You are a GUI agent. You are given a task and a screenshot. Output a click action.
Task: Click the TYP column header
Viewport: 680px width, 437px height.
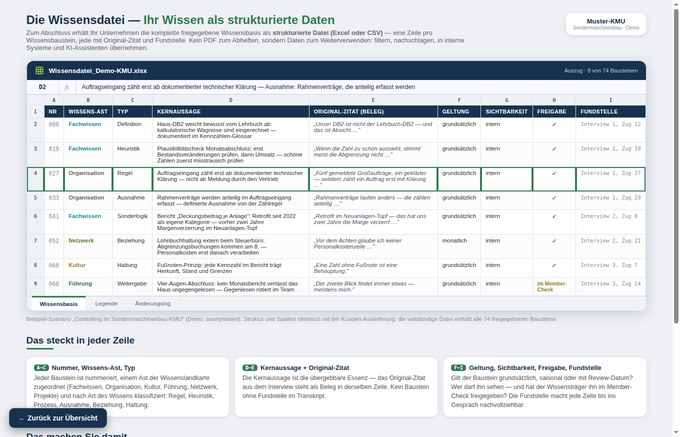click(x=132, y=111)
